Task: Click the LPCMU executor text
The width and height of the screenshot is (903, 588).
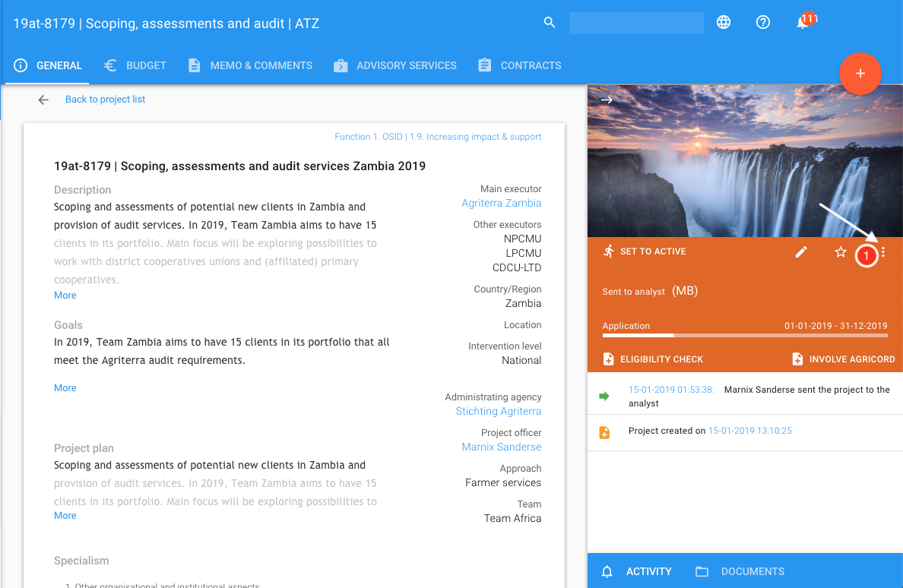Action: pos(523,253)
